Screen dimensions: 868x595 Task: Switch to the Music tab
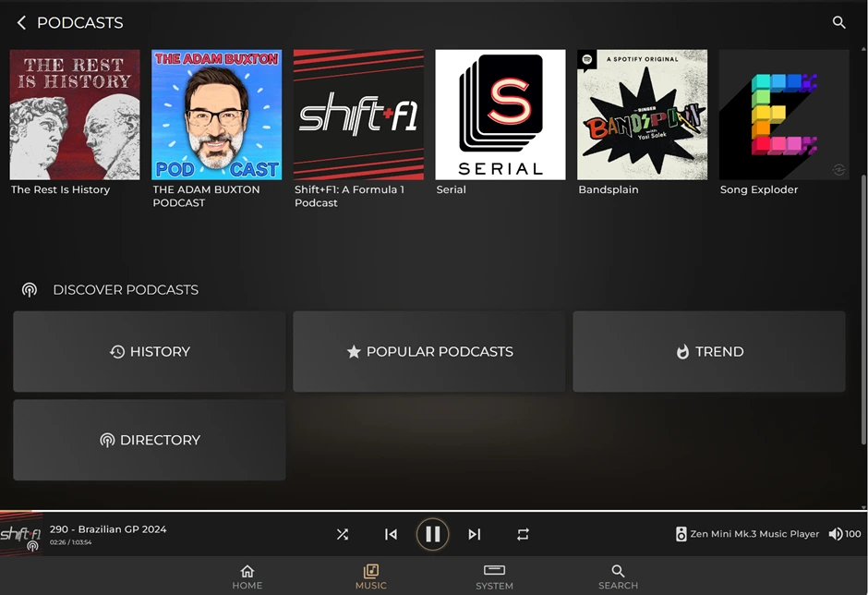pyautogui.click(x=371, y=577)
